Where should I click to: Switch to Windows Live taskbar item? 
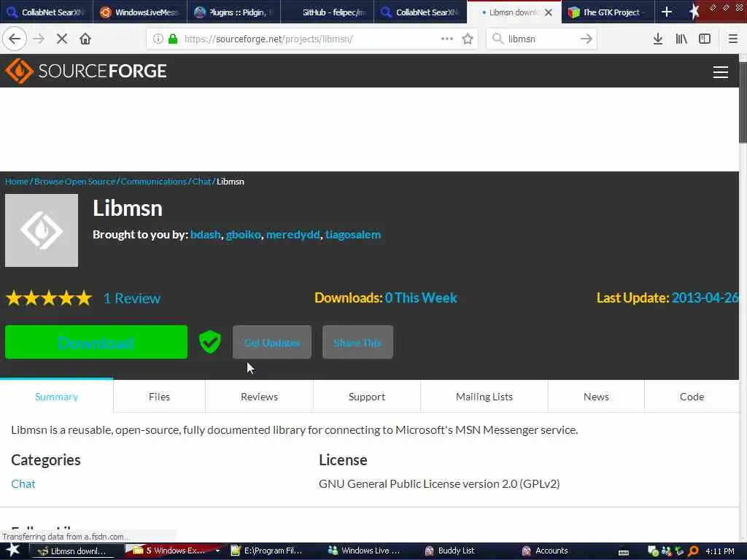point(367,551)
